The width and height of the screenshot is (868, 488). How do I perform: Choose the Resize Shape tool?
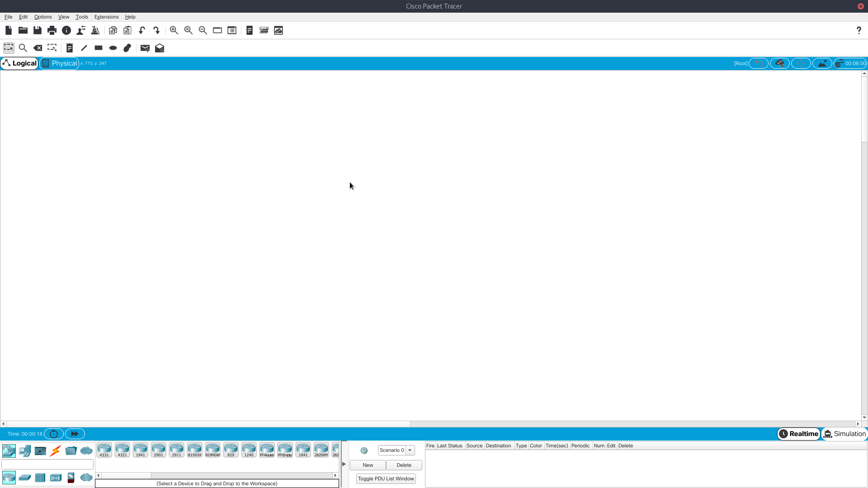52,48
